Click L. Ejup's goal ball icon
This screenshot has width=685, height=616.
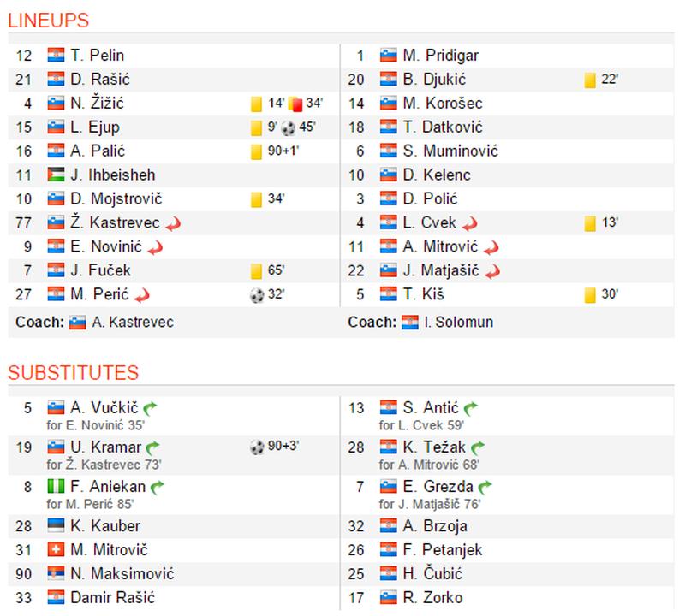(x=288, y=127)
